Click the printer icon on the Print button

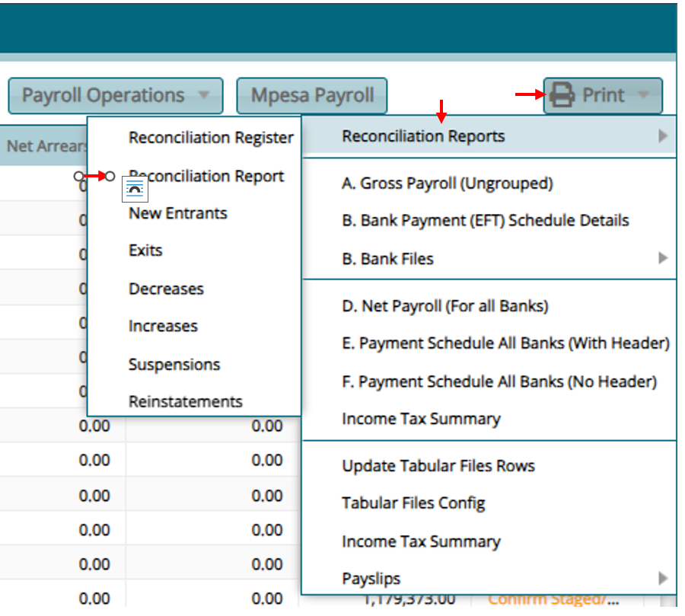[560, 94]
